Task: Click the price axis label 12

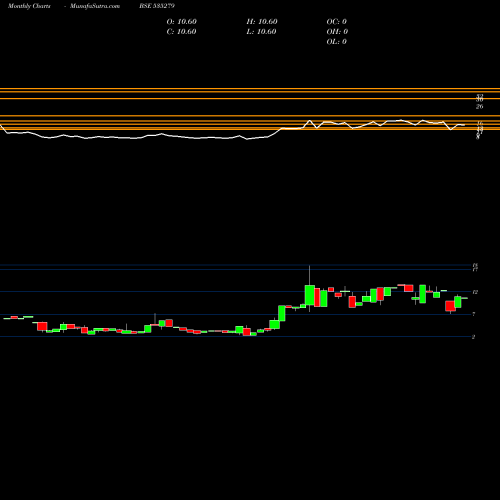Action: click(x=475, y=292)
